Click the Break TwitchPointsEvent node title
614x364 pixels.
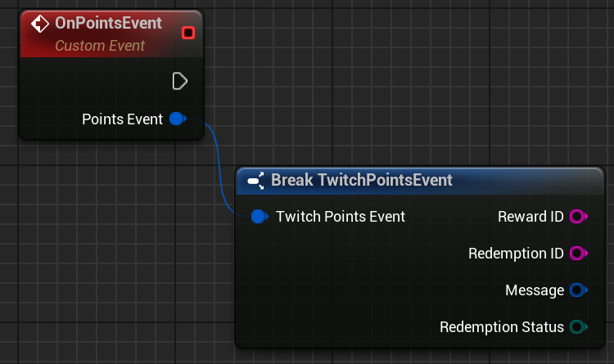point(361,180)
